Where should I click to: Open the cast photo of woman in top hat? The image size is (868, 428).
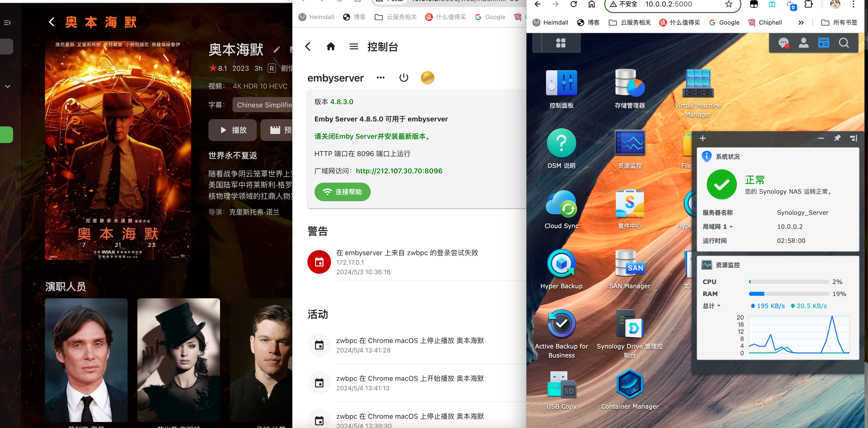click(x=179, y=360)
